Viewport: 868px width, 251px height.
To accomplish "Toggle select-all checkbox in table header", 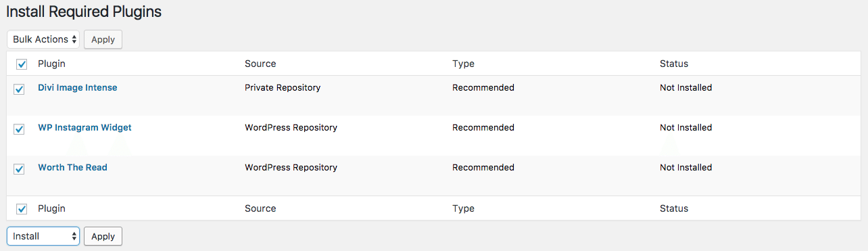I will pyautogui.click(x=22, y=64).
